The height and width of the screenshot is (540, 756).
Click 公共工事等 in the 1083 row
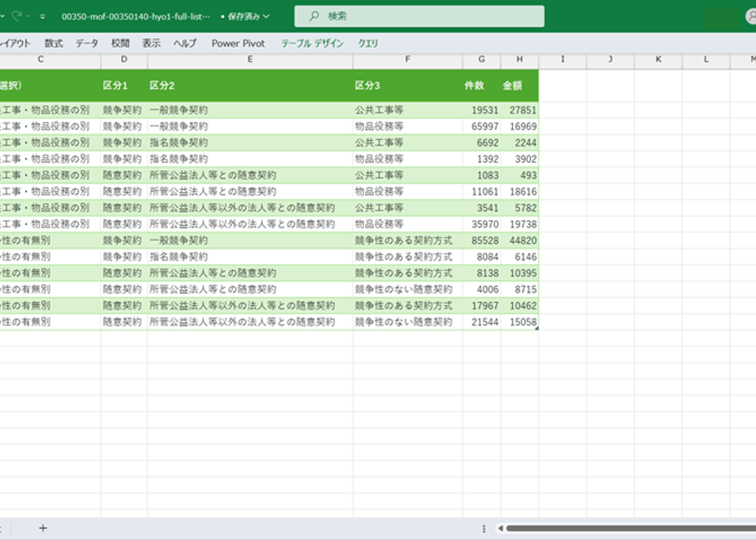click(x=379, y=175)
